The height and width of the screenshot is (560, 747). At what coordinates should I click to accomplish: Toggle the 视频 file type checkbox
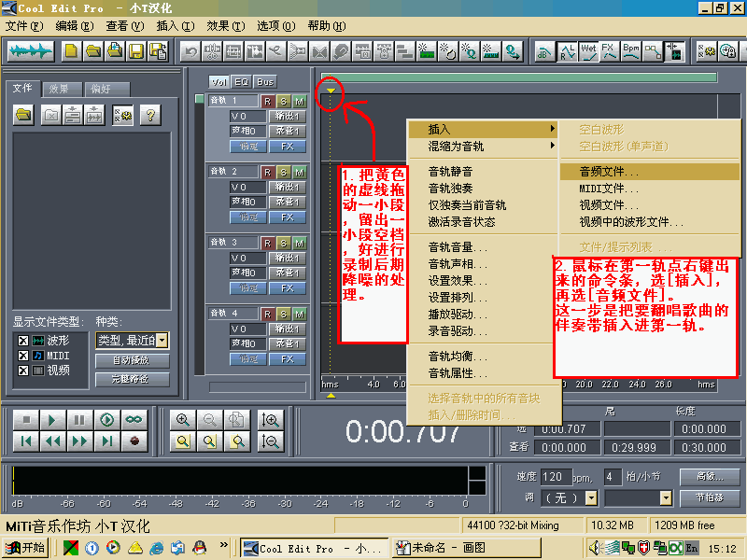(22, 370)
